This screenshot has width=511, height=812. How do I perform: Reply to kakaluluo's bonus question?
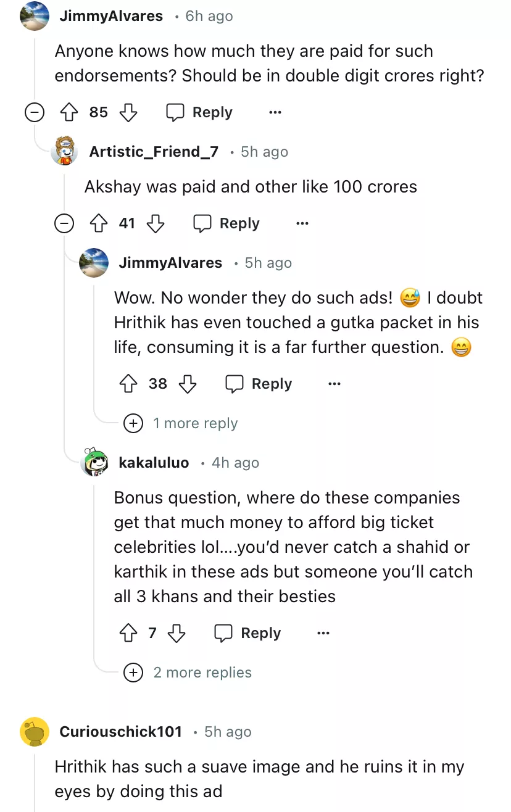pos(247,633)
